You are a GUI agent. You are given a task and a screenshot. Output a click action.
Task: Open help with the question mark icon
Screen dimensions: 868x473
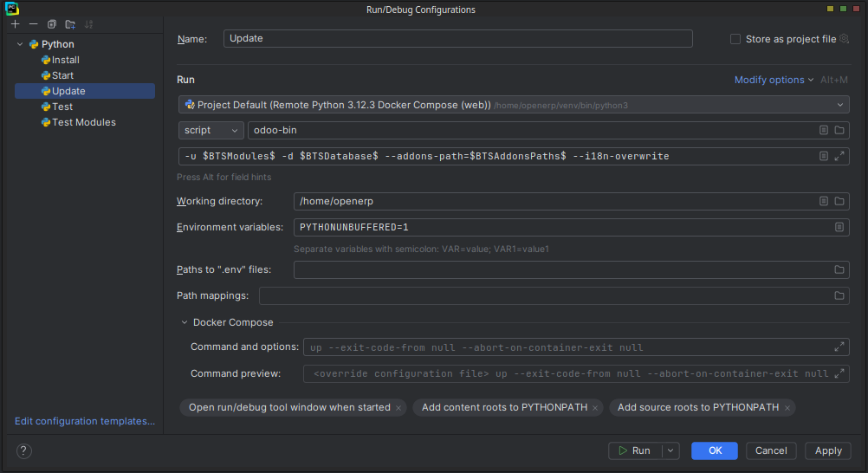click(23, 450)
